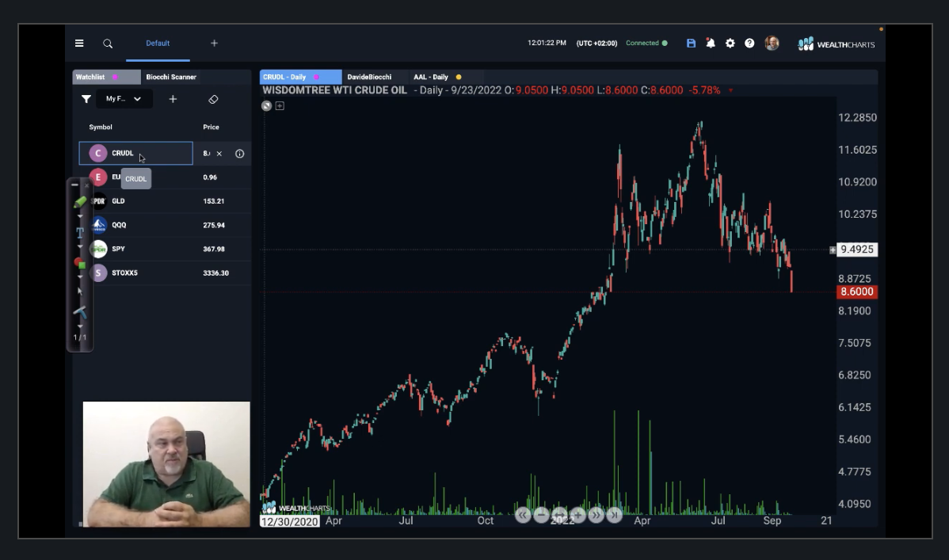The image size is (949, 560).
Task: Save the workspace with the floppy icon
Action: tap(692, 43)
